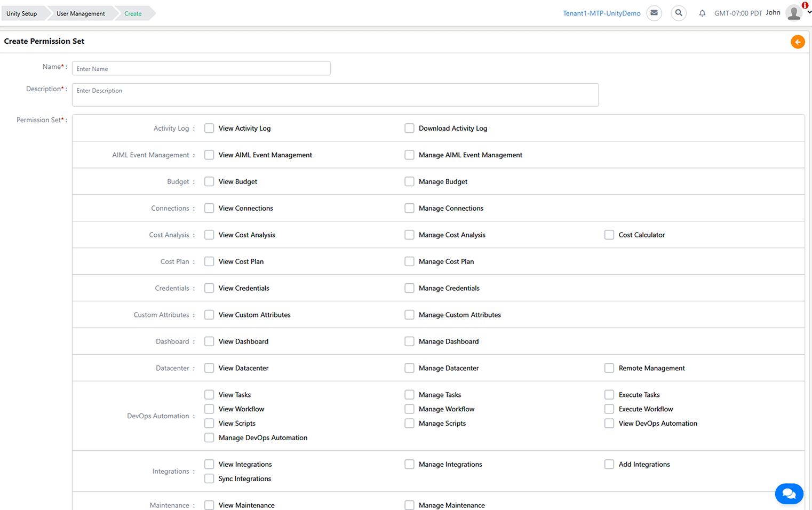Click the orange back arrow button
The width and height of the screenshot is (812, 510).
coord(798,42)
